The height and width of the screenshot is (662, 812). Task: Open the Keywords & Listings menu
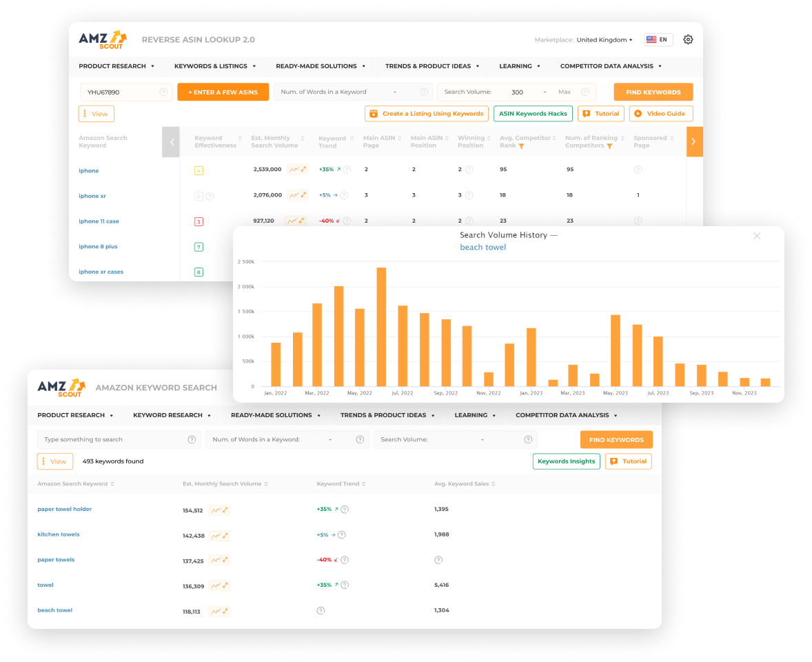215,66
